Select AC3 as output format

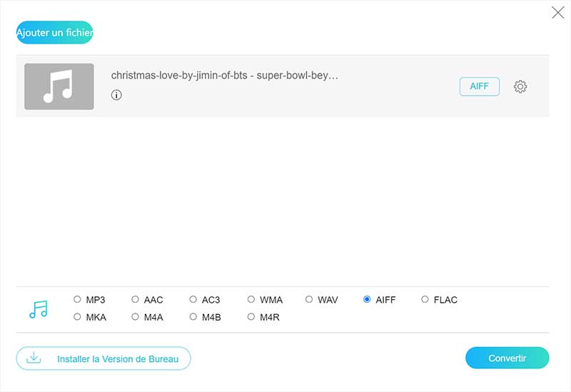click(193, 300)
